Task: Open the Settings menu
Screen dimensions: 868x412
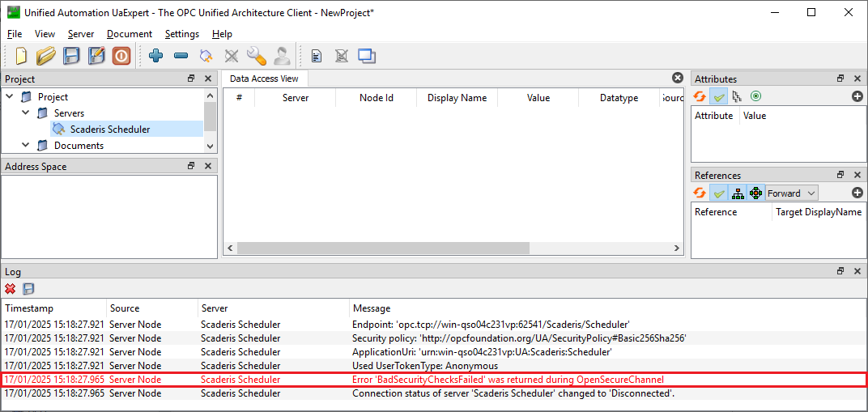Action: (x=181, y=34)
